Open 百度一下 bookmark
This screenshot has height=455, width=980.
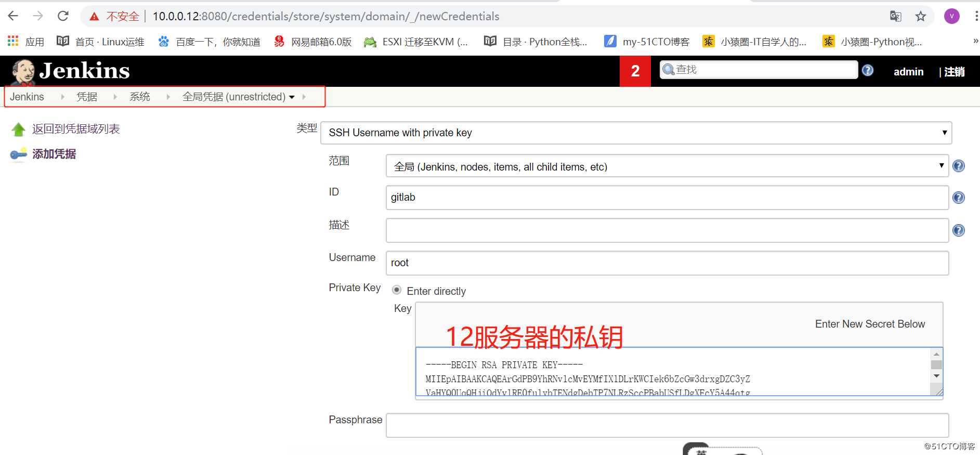coord(209,42)
